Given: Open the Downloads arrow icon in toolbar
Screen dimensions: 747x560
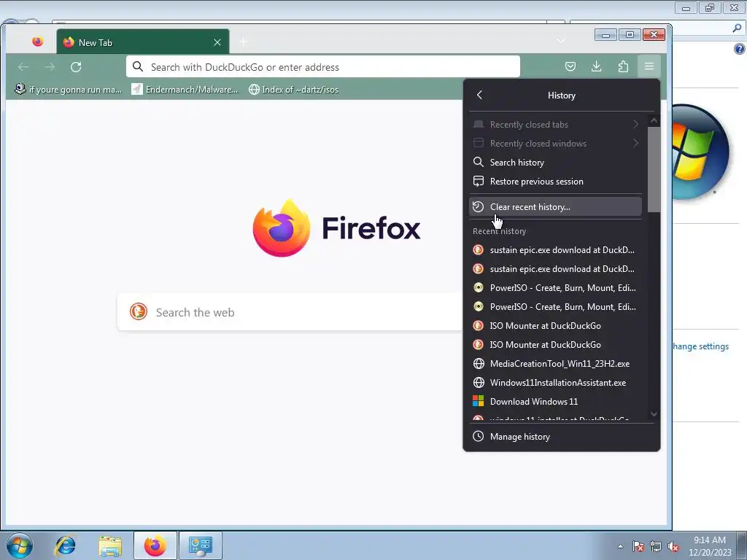Looking at the screenshot, I should [597, 66].
